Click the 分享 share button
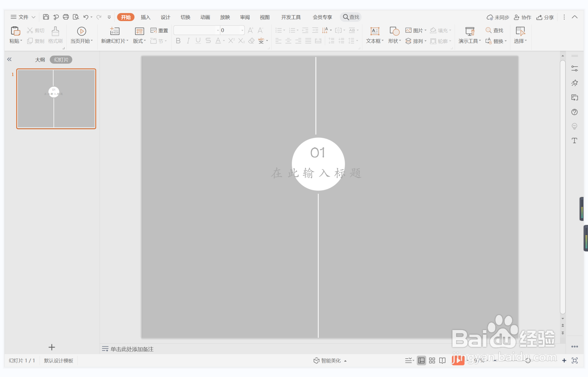 (545, 17)
